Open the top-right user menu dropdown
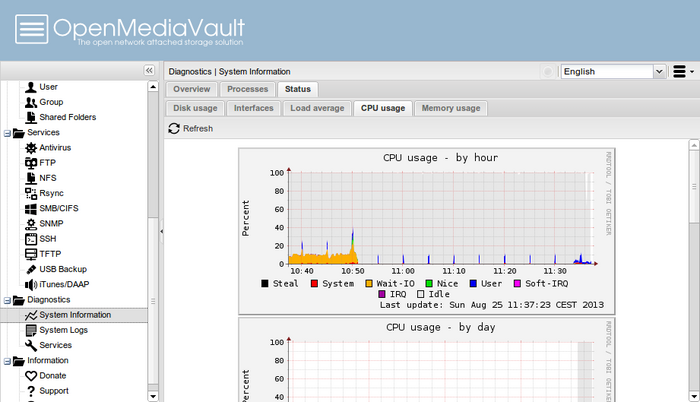This screenshot has height=402, width=700. click(684, 72)
